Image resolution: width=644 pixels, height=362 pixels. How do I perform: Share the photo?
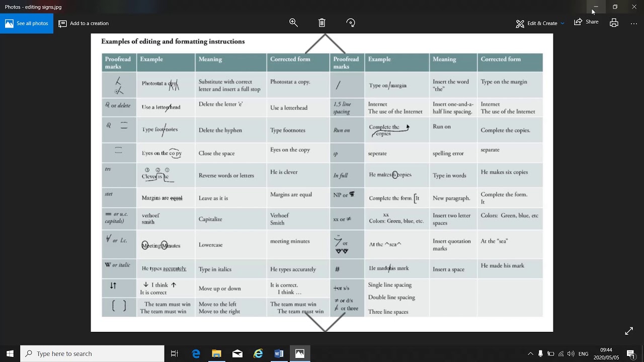[x=586, y=22]
